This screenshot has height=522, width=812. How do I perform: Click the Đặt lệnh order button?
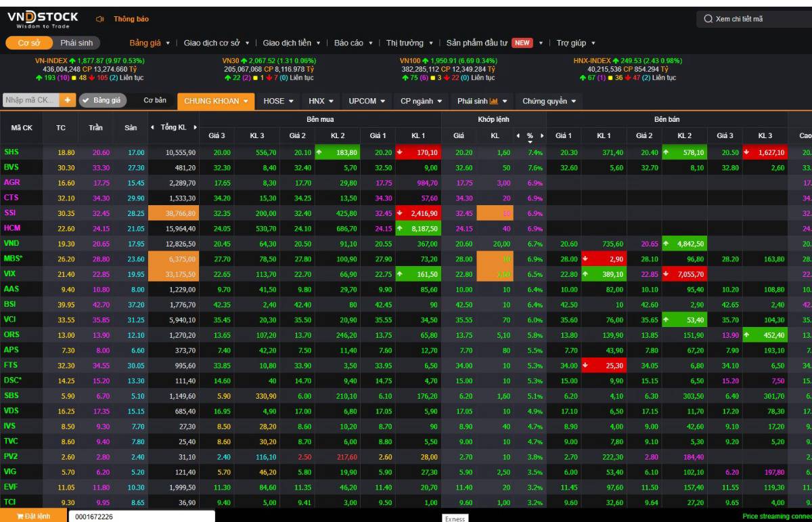(x=34, y=516)
